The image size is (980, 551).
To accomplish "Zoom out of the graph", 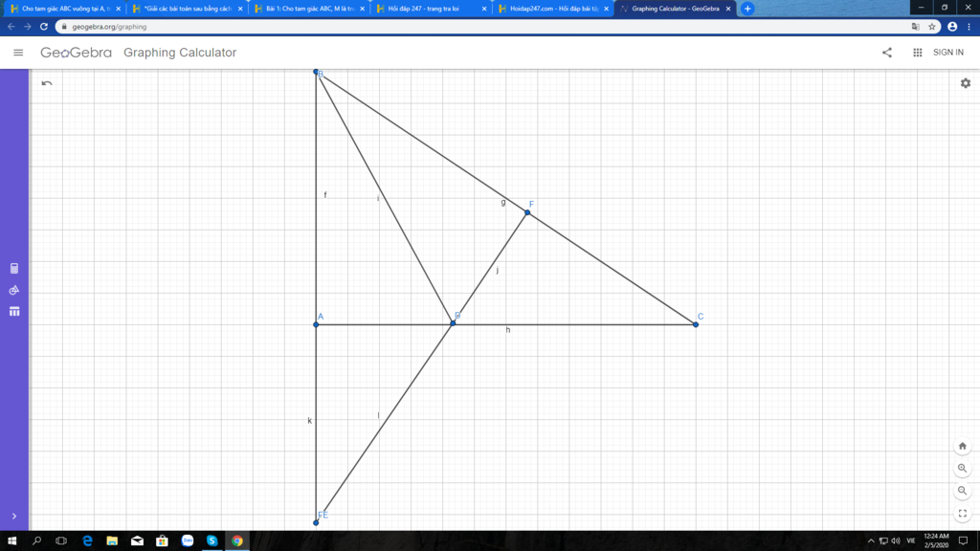I will tap(963, 491).
